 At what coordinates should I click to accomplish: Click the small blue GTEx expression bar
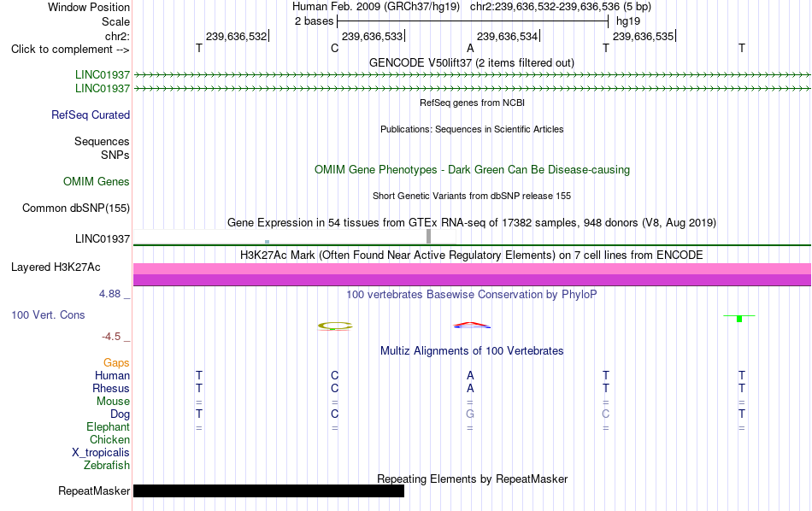coord(268,242)
